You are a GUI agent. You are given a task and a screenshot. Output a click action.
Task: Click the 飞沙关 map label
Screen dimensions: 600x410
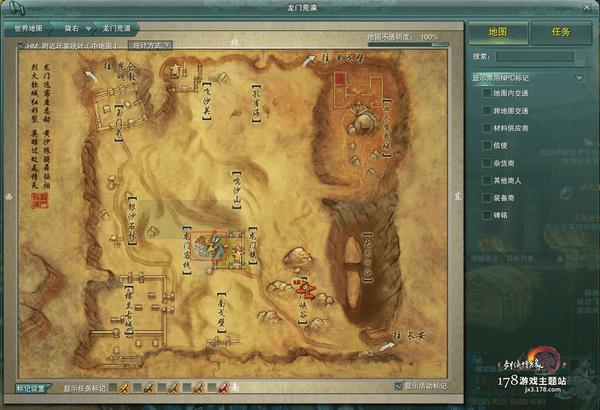point(207,102)
